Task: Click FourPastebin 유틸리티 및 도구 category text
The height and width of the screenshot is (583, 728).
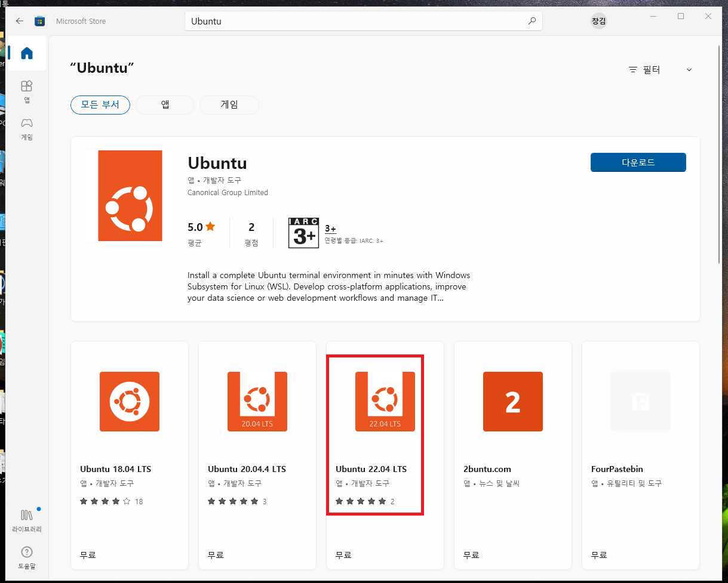Action: click(x=626, y=483)
